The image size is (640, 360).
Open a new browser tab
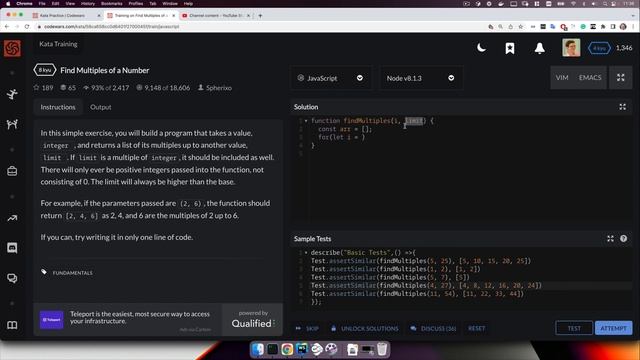260,16
